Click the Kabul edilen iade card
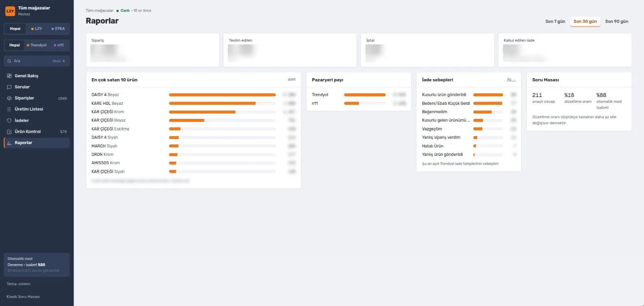Screen dimensions: 644x306 (565, 50)
